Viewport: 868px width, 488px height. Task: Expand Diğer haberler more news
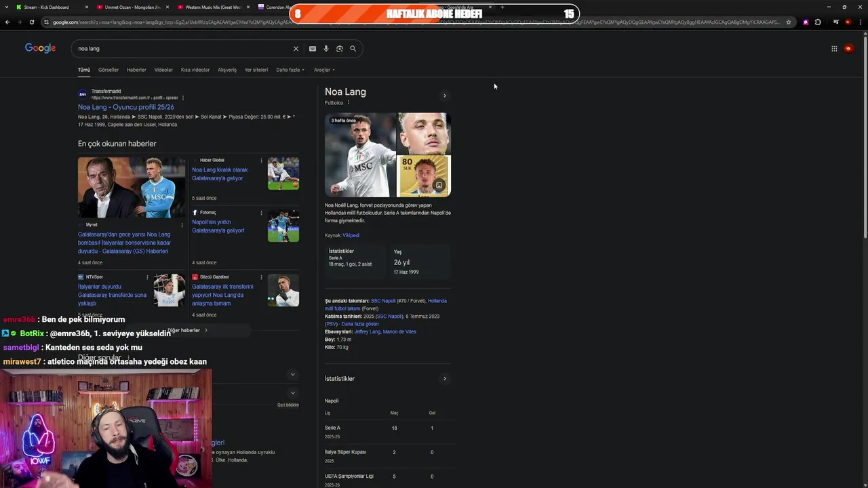point(188,331)
